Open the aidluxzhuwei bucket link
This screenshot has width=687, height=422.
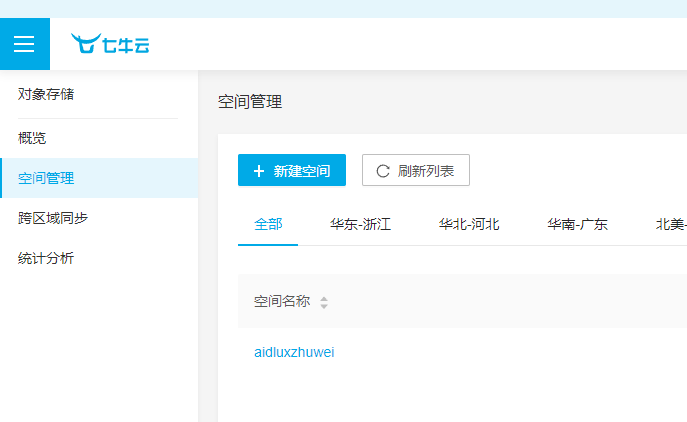click(x=294, y=352)
